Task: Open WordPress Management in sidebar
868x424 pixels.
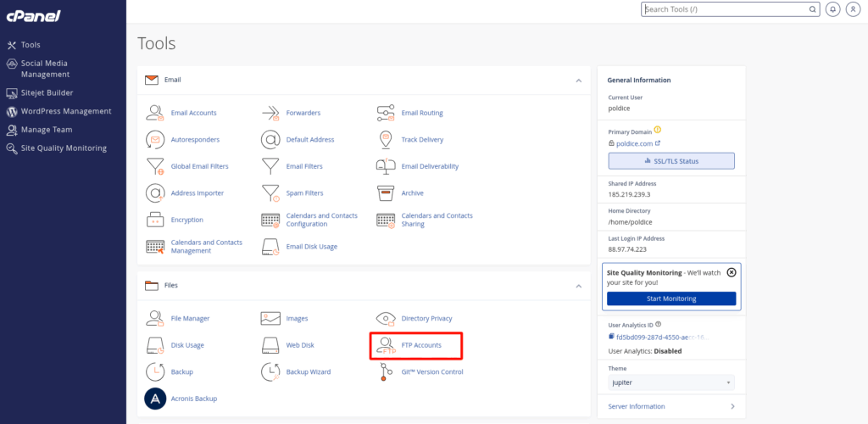Action: point(65,111)
